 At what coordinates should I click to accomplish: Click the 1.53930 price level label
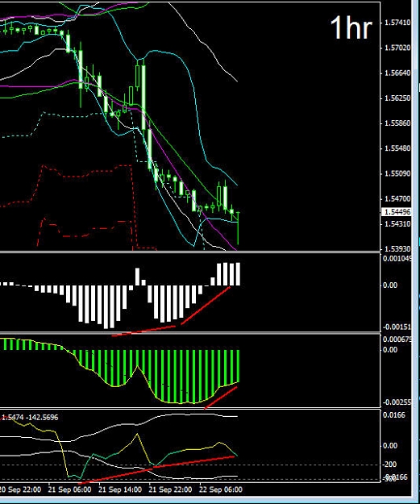397,249
